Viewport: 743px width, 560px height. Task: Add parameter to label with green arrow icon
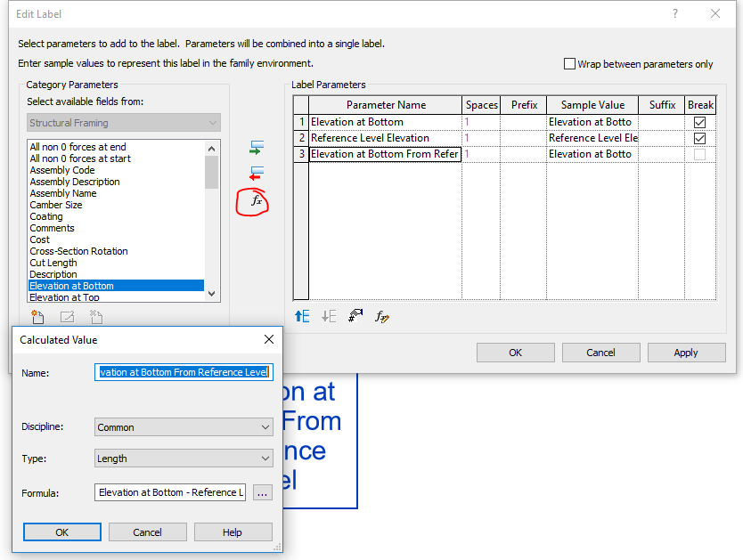tap(257, 148)
